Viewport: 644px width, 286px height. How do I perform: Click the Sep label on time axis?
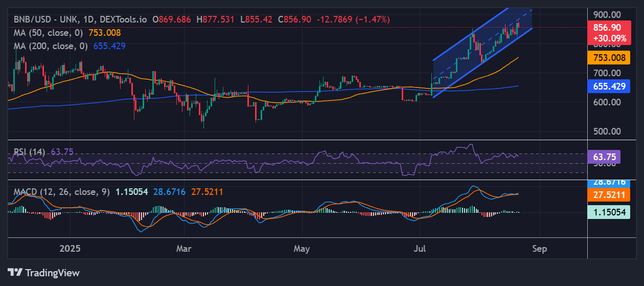[x=539, y=249]
